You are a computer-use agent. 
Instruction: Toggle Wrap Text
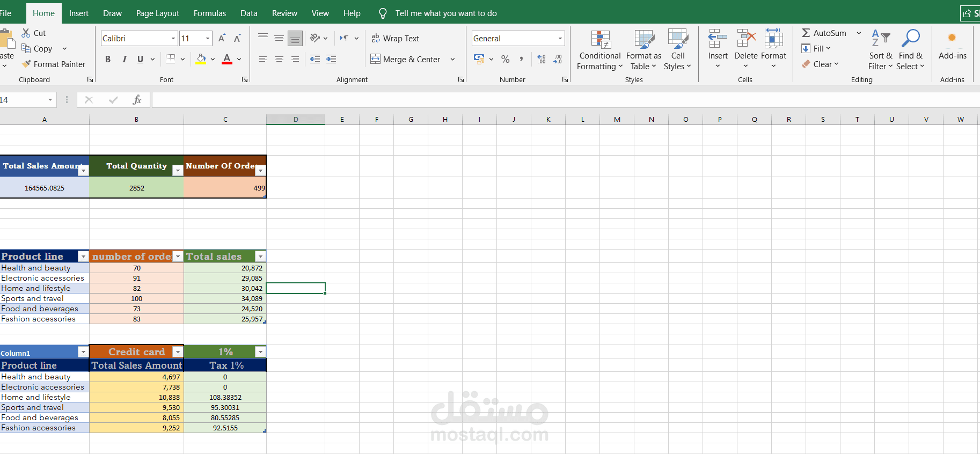(395, 38)
